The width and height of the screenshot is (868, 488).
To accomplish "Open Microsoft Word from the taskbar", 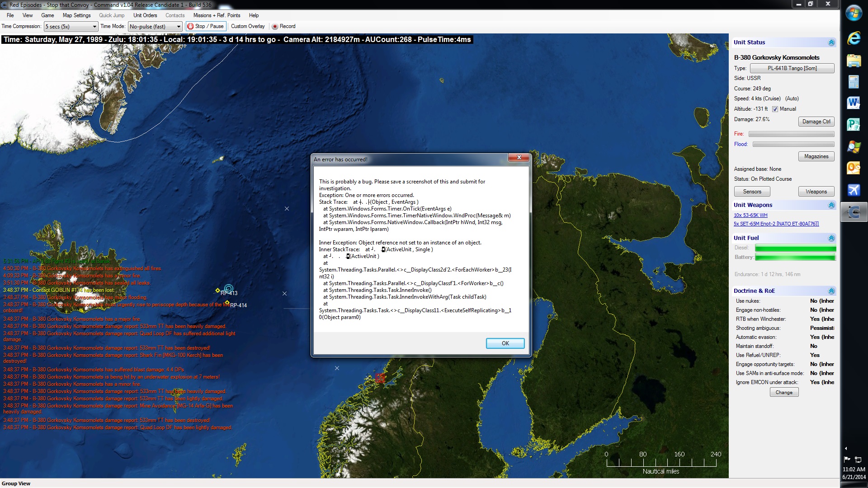I will (854, 103).
